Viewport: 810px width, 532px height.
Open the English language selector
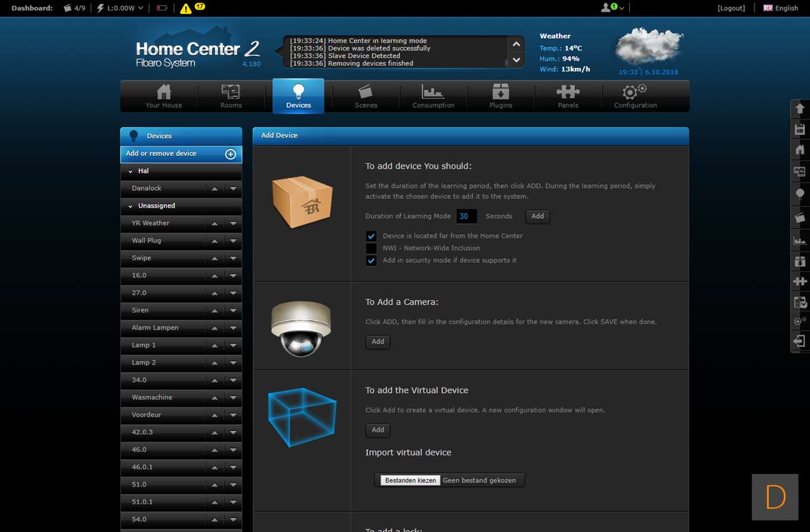[x=780, y=8]
